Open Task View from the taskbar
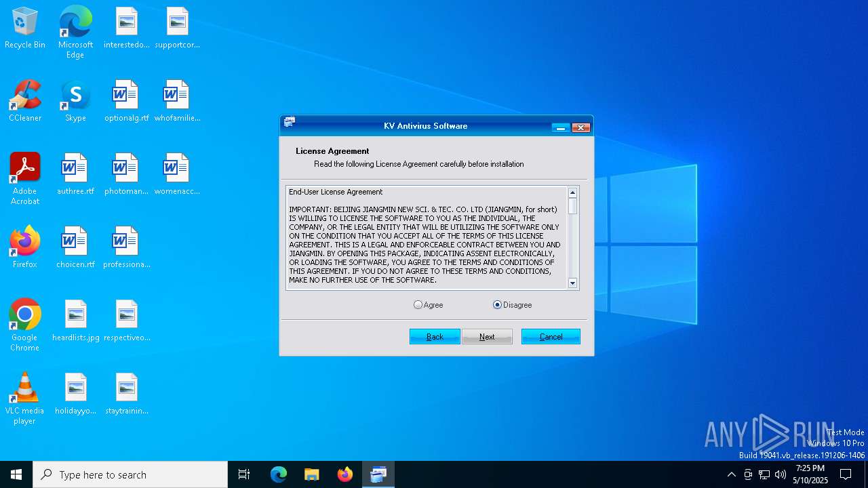The height and width of the screenshot is (488, 868). (244, 474)
